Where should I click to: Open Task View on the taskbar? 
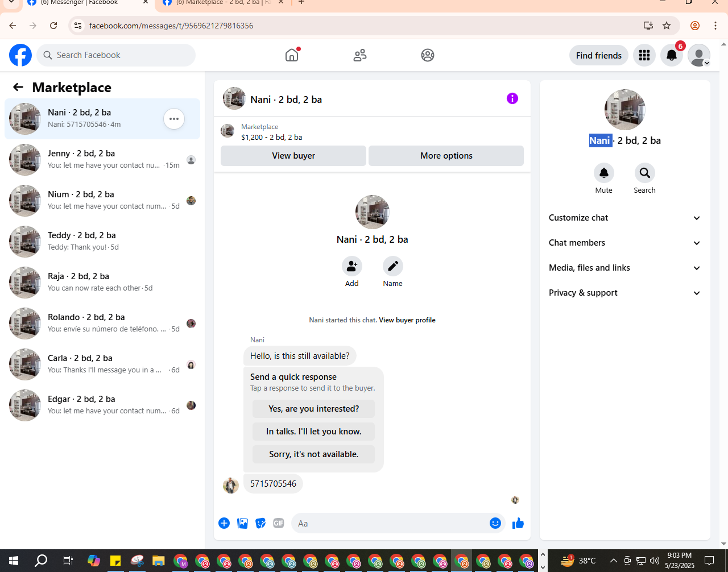tap(68, 561)
